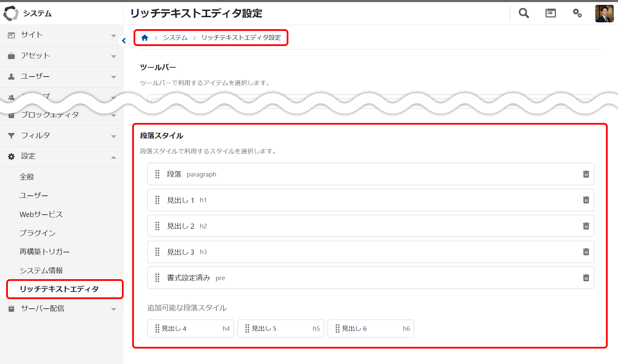618x364 pixels.
Task: Click drag handle of 見出し 2 row
Action: coord(157,226)
